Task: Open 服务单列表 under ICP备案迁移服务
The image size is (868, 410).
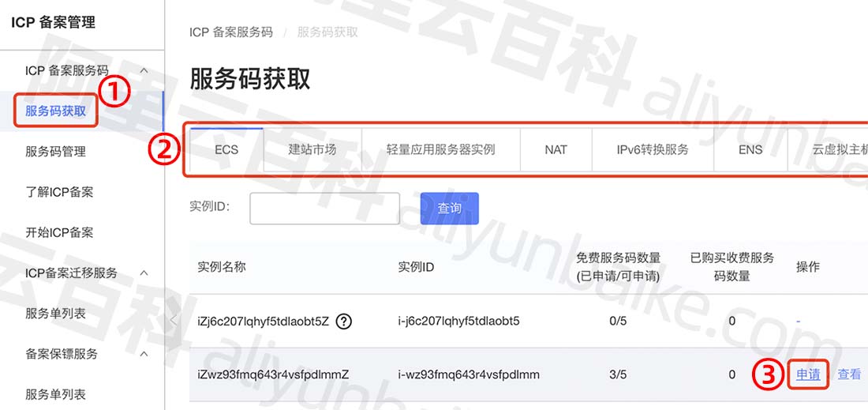Action: pyautogui.click(x=55, y=314)
